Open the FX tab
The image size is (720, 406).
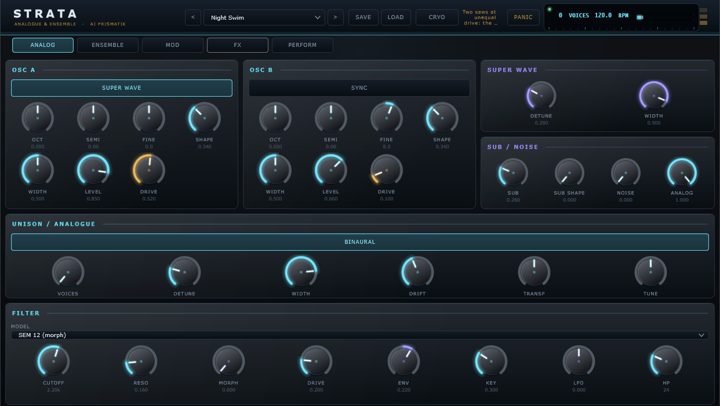[x=237, y=45]
